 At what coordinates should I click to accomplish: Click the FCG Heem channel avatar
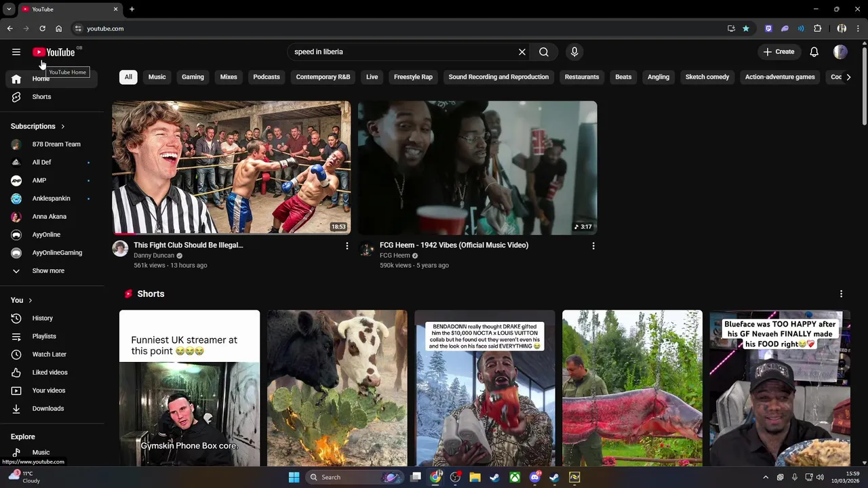tap(366, 248)
